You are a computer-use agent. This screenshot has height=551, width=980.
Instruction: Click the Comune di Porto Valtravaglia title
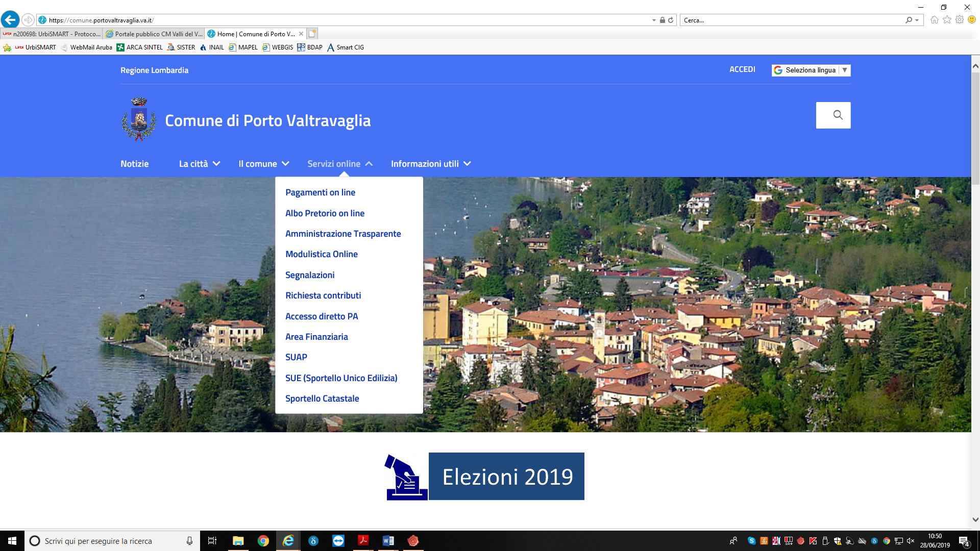[267, 121]
